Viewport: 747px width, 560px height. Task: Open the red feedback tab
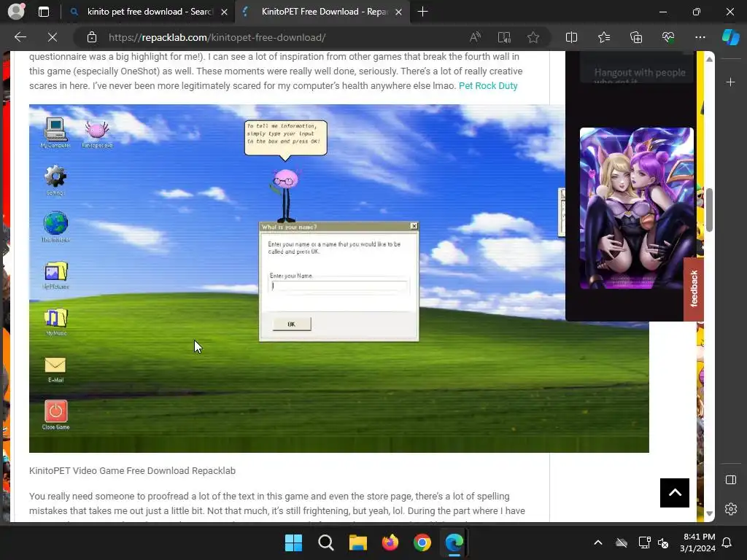pos(694,289)
